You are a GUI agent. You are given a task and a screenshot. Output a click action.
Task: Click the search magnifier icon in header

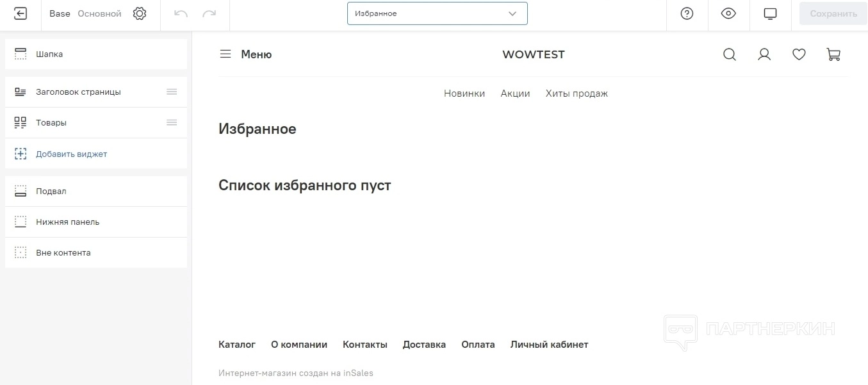pos(729,54)
